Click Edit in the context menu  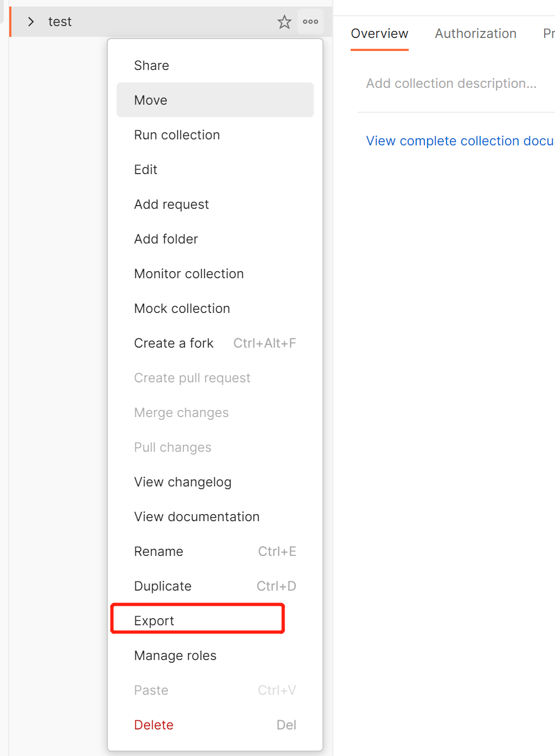pyautogui.click(x=146, y=170)
